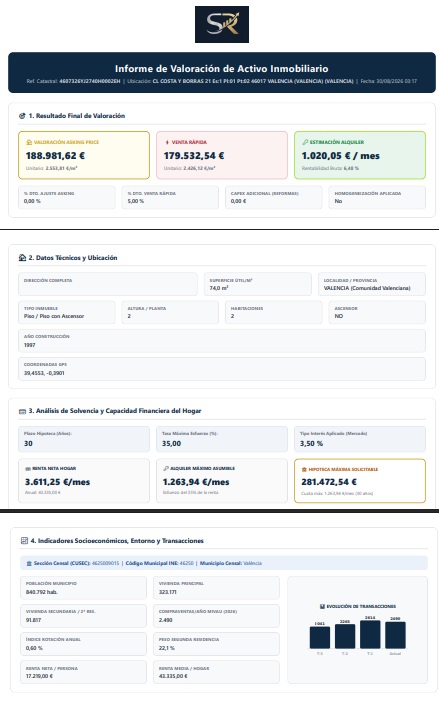
Task: Click the Resultado Final de Valoración section icon
Action: [x=22, y=116]
